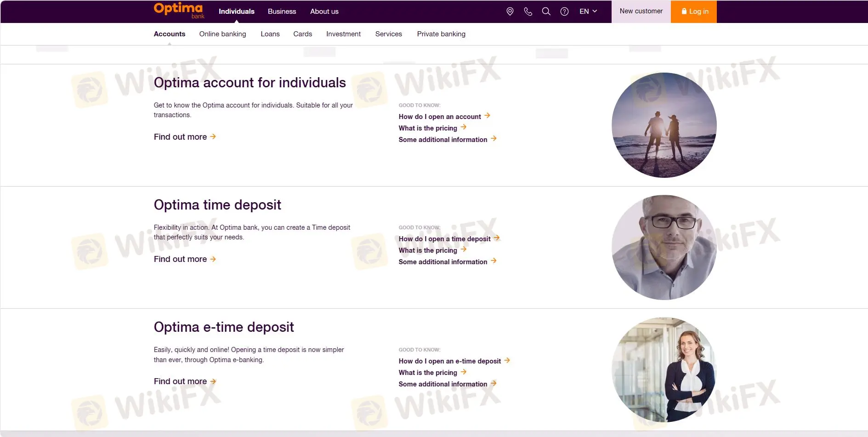Click the phone contact icon
Image resolution: width=868 pixels, height=437 pixels.
pos(528,11)
